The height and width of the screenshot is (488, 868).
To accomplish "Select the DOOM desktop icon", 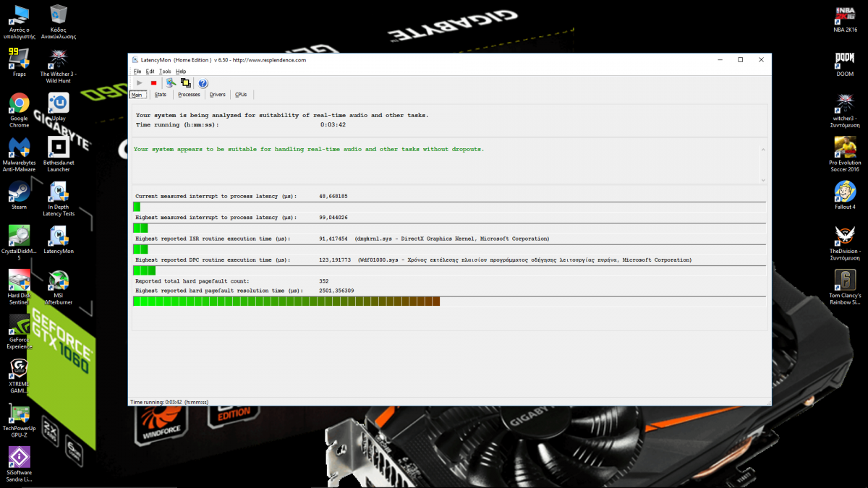I will tap(845, 63).
